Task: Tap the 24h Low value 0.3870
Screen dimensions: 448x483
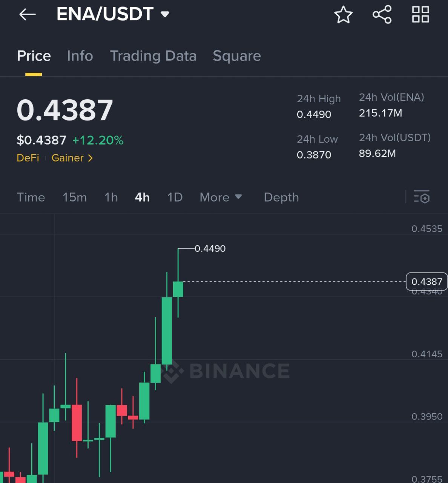Action: pos(314,155)
